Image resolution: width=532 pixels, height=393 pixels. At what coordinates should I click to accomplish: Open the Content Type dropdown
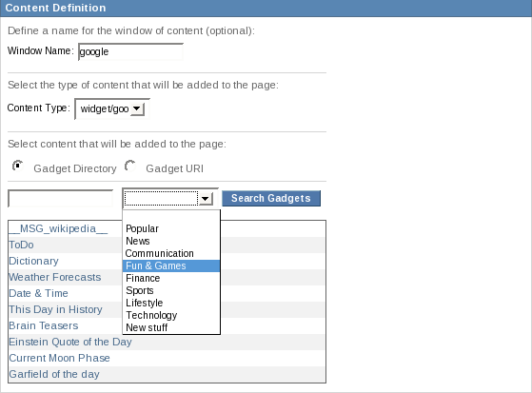(x=111, y=108)
